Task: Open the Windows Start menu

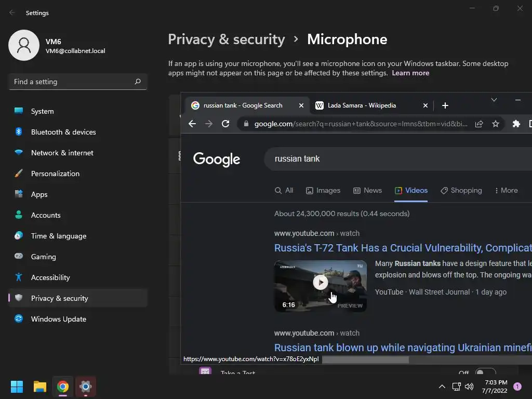Action: point(17,387)
